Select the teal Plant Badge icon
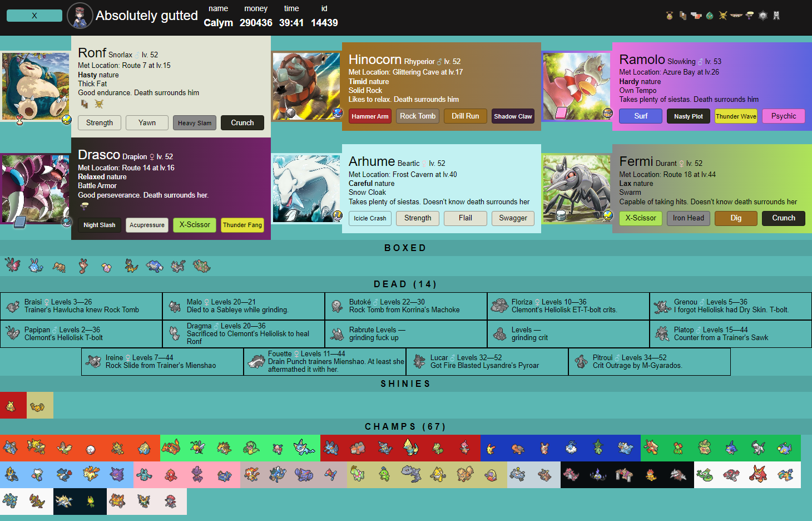The image size is (812, 521). [x=710, y=16]
